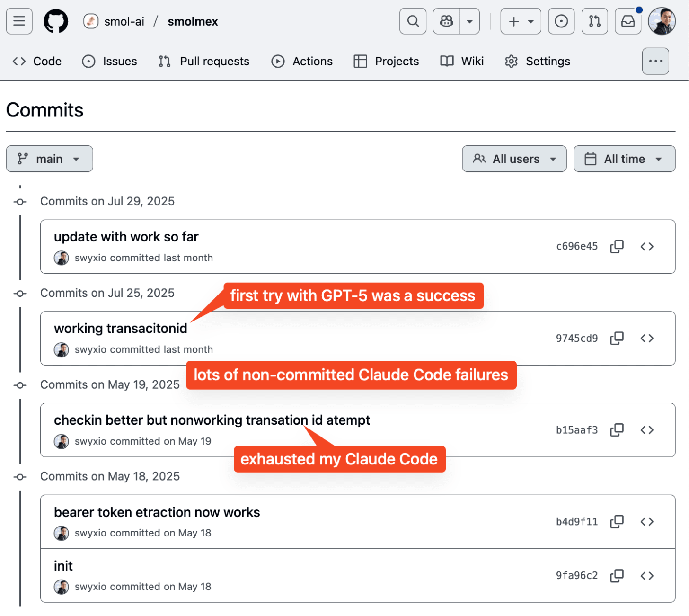Click swyxio avatar on bearer token commit
The width and height of the screenshot is (689, 616).
(62, 533)
